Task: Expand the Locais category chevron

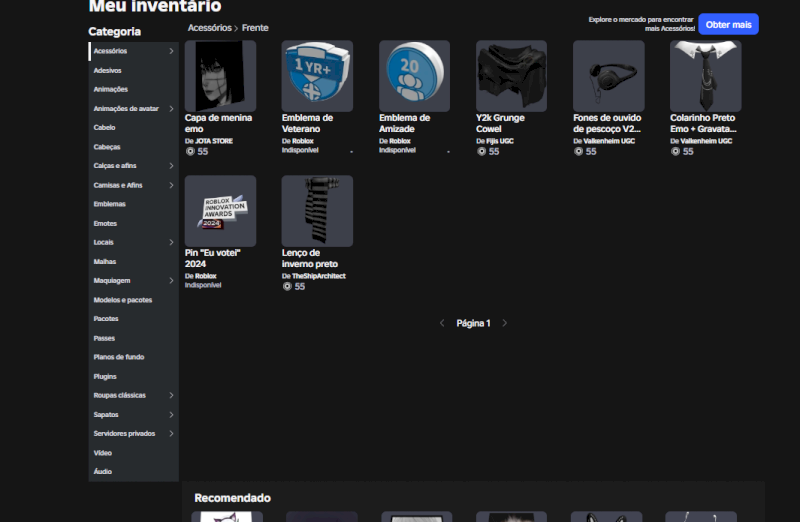Action: tap(171, 242)
